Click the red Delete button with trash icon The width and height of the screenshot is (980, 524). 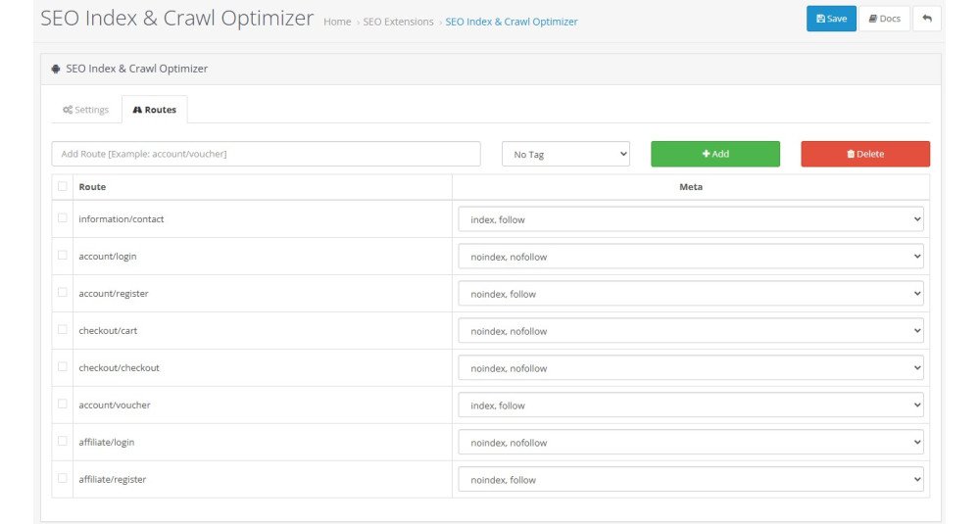(865, 154)
